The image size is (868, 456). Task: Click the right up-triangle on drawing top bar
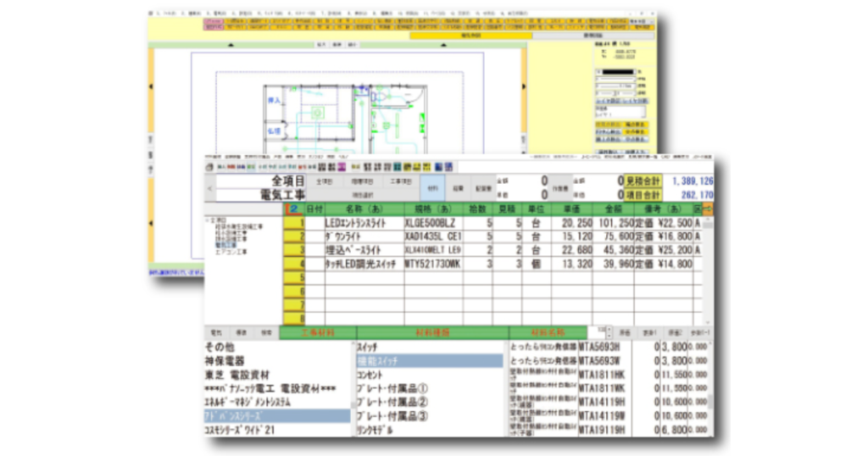click(443, 45)
